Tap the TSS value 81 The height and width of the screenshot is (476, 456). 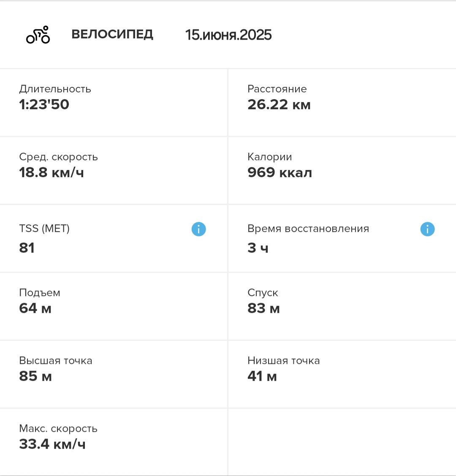coord(27,248)
